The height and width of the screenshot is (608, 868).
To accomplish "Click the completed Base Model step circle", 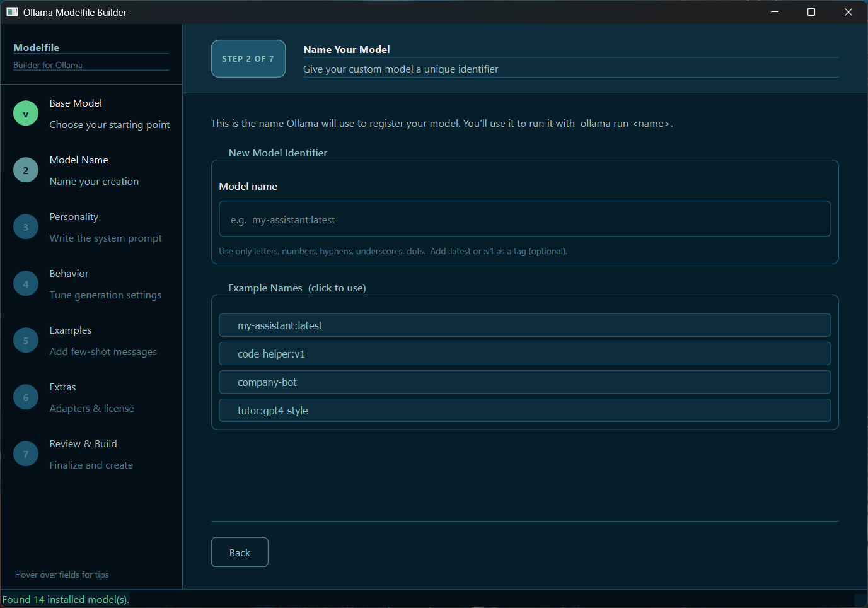I will click(26, 114).
